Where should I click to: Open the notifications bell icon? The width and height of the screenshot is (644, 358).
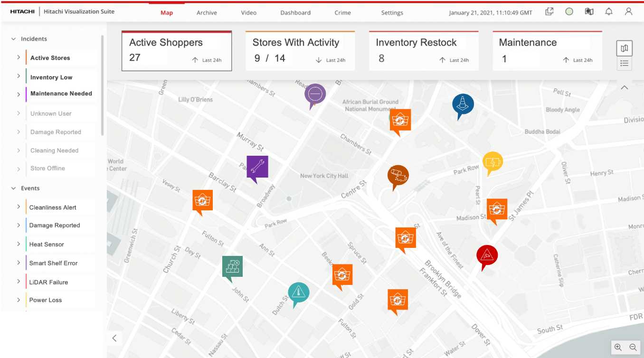pos(608,12)
